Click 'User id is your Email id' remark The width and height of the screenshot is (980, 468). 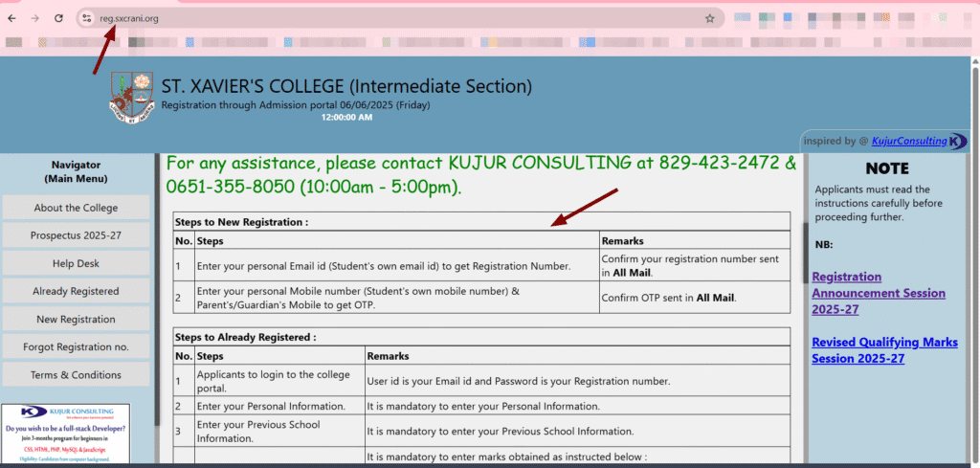click(518, 381)
